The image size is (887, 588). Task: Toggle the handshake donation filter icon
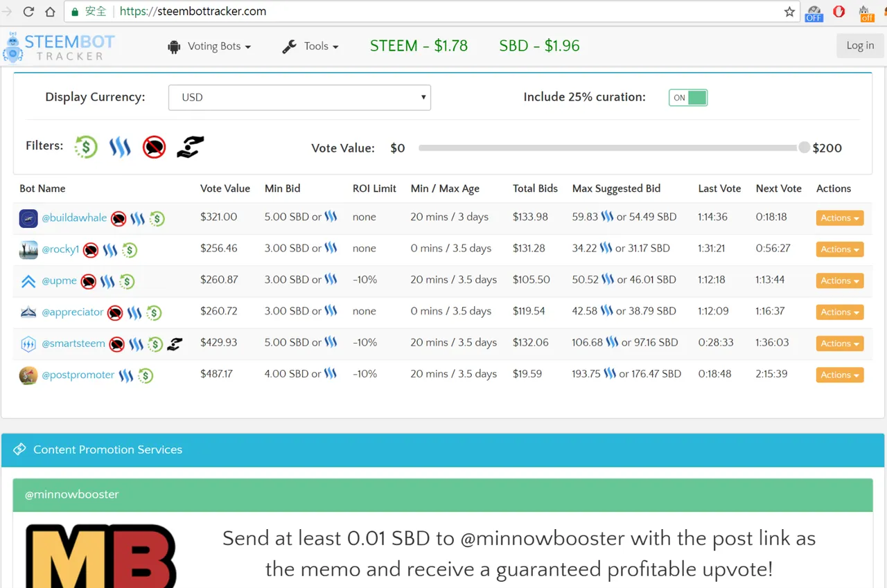click(190, 146)
